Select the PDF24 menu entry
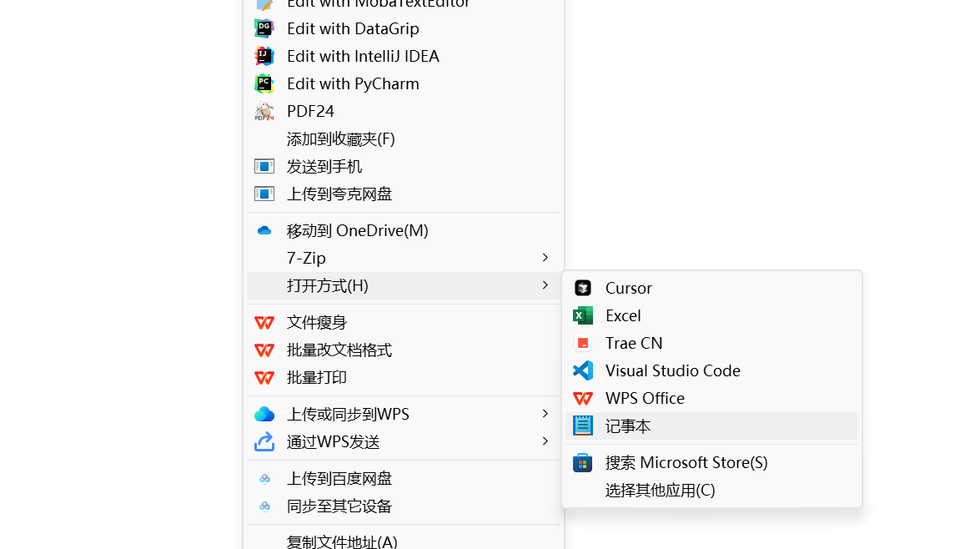Viewport: 980px width, 549px height. (x=403, y=111)
